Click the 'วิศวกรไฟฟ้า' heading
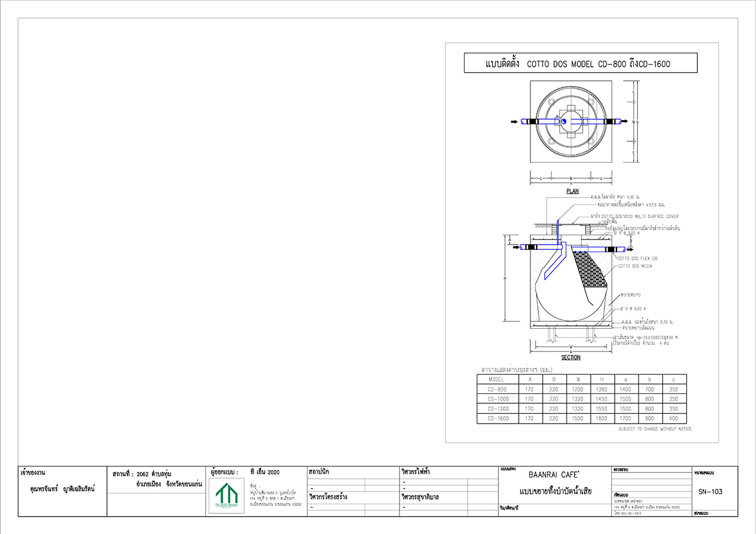The width and height of the screenshot is (756, 534). [x=415, y=472]
